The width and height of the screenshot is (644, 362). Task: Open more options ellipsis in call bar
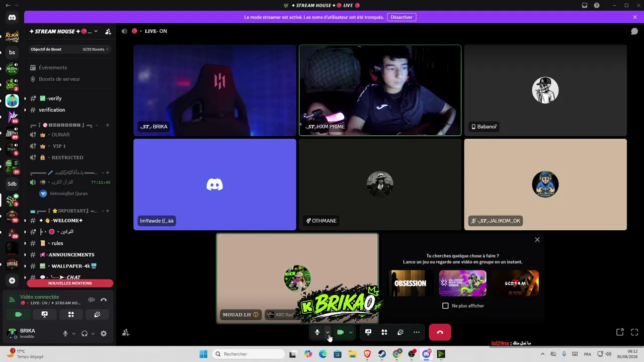[x=417, y=332]
